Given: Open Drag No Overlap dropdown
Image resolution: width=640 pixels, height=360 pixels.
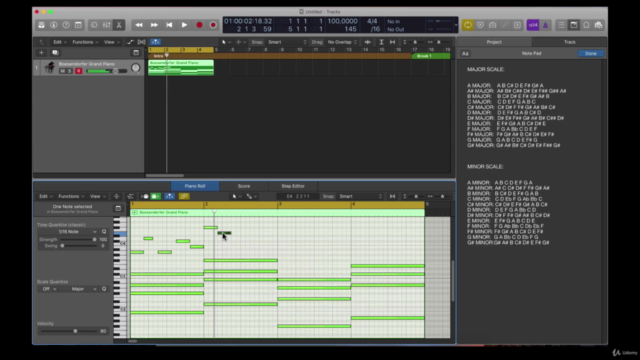Looking at the screenshot, I should [x=342, y=42].
